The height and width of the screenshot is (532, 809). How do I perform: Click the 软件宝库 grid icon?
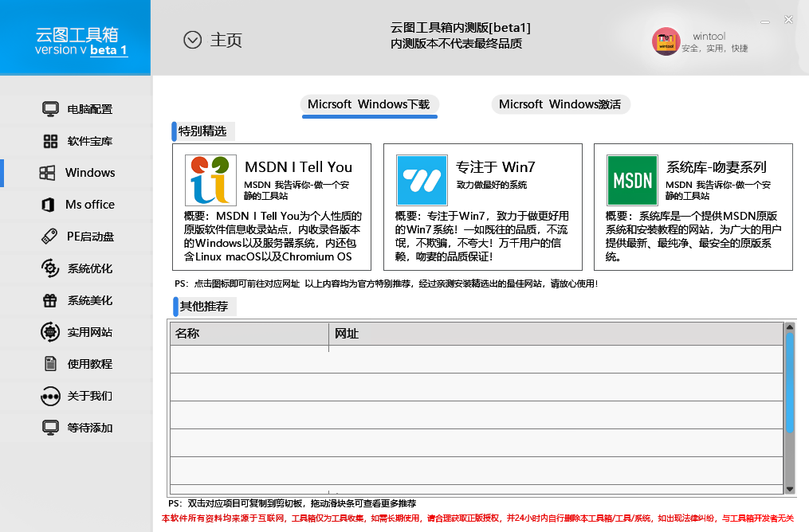coord(50,141)
